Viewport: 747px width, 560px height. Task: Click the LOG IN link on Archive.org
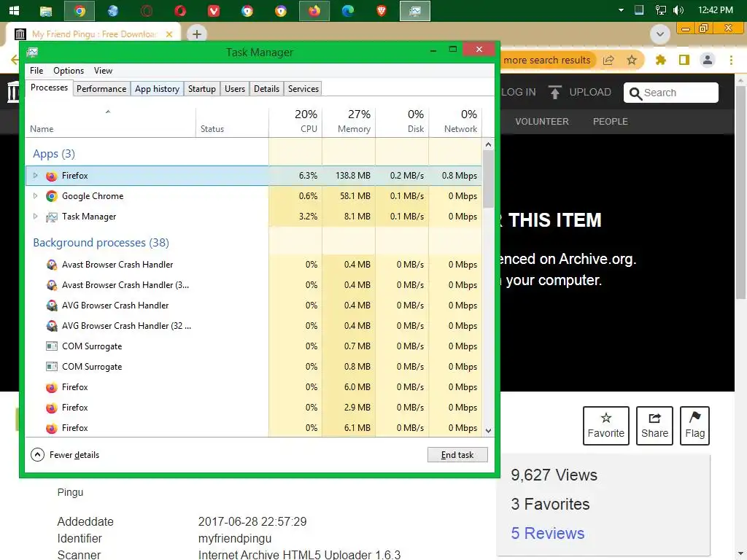click(x=519, y=92)
